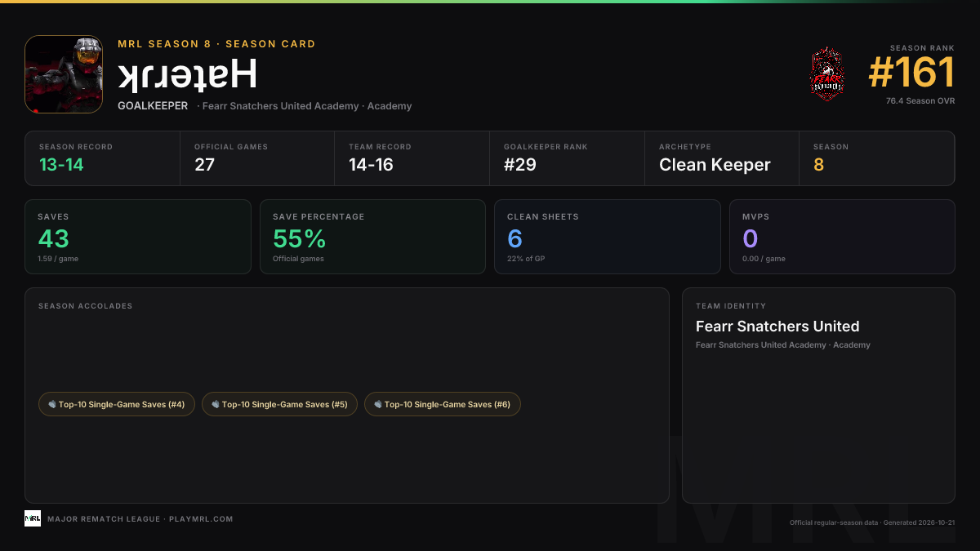Image resolution: width=980 pixels, height=551 pixels.
Task: Select the 14-16 team record value
Action: point(371,165)
